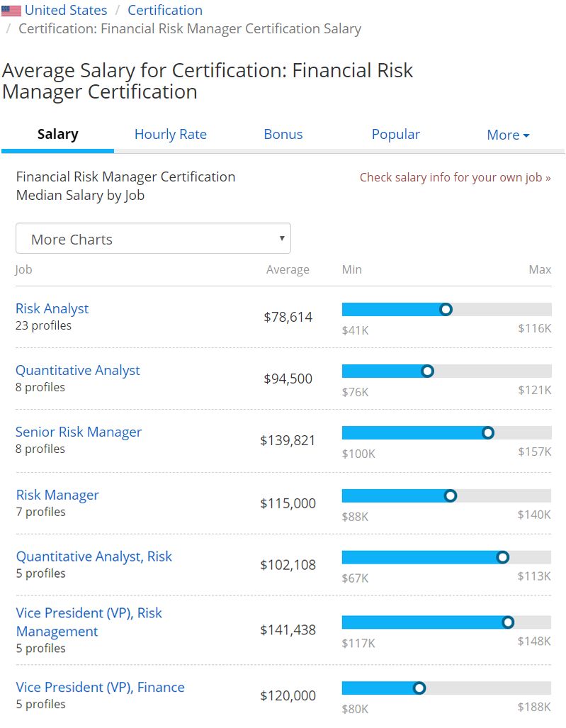
Task: Click the Risk Analyst salary range marker
Action: pos(446,309)
